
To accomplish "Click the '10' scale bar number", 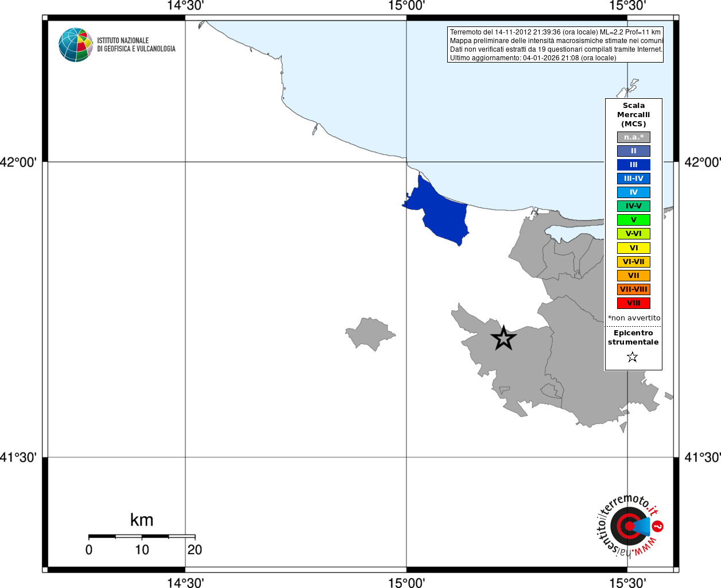I will [142, 550].
